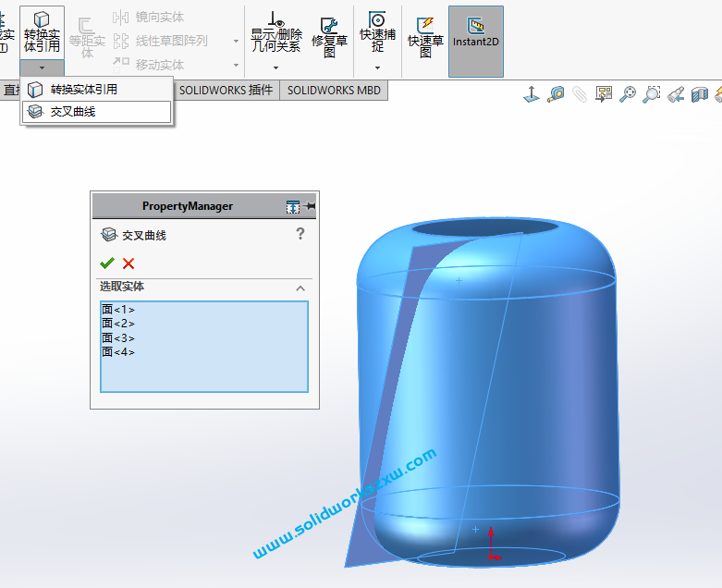Click the green checkmark to accept 交叉曲线
The image size is (722, 588).
(x=107, y=263)
